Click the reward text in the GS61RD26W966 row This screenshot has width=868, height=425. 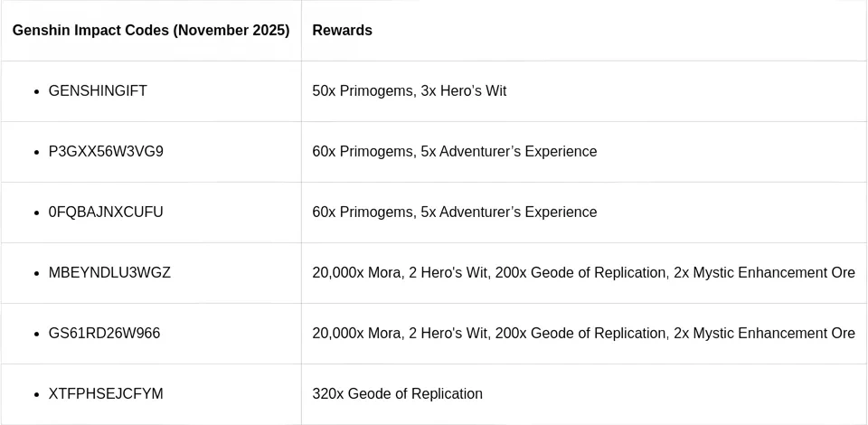pos(583,334)
